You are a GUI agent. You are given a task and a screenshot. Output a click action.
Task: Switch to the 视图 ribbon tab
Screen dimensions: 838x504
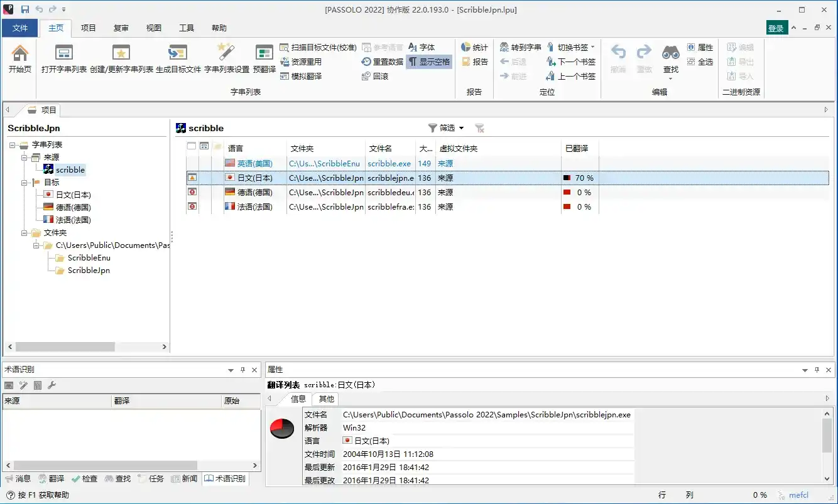tap(154, 28)
